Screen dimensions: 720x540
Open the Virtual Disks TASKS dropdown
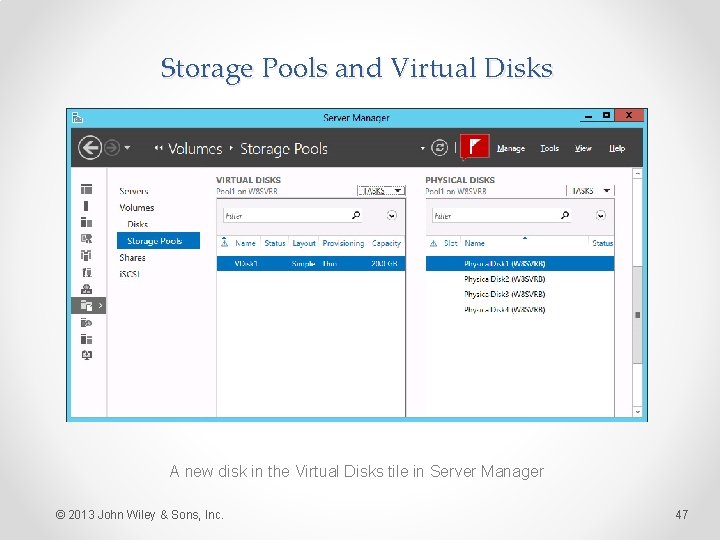point(381,191)
